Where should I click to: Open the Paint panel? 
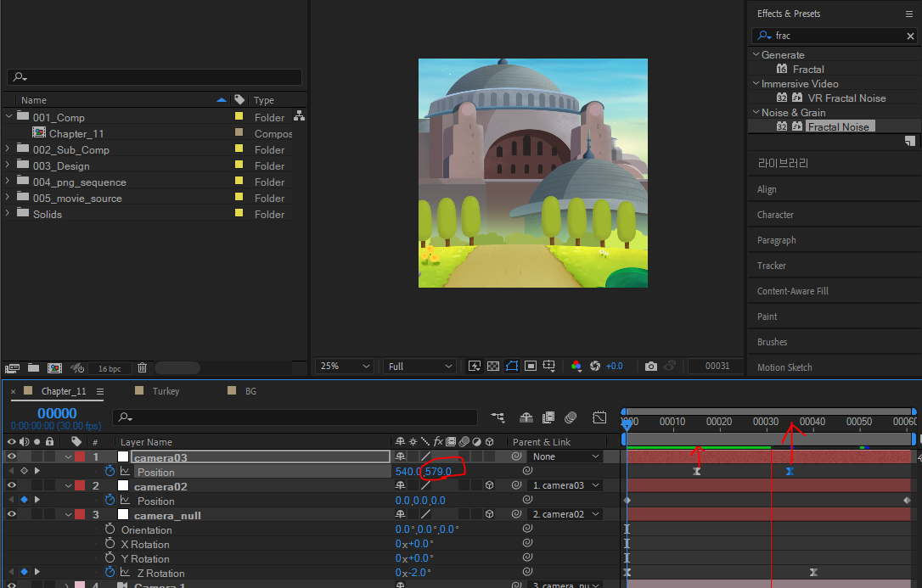tap(767, 316)
